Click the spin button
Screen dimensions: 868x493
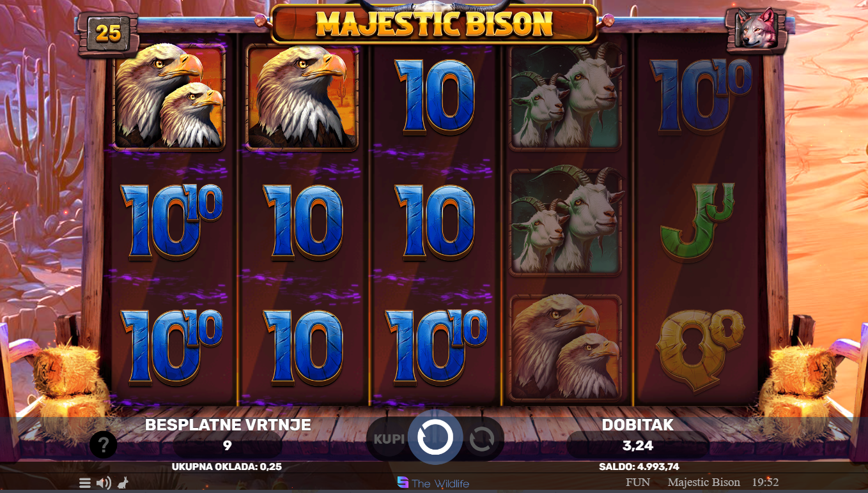(435, 438)
